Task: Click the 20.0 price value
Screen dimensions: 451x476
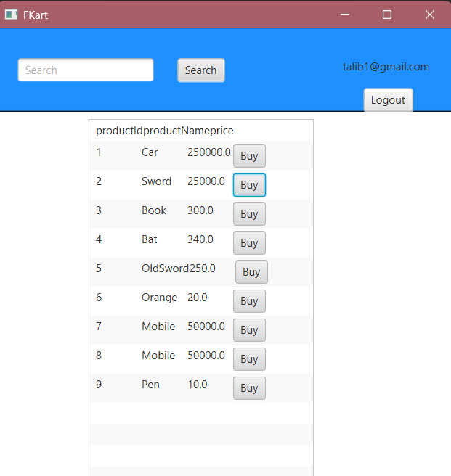Action: pos(198,297)
